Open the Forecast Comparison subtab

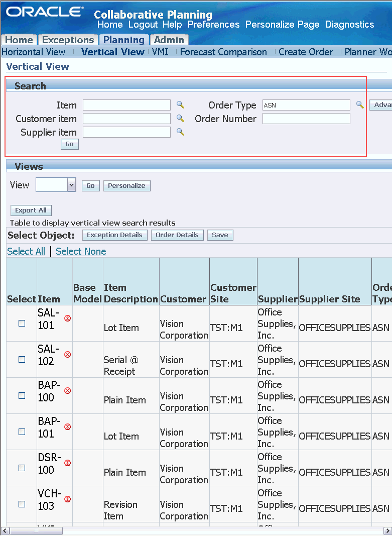click(x=223, y=52)
